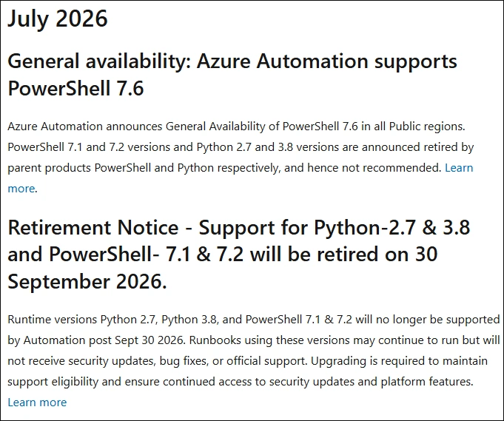The width and height of the screenshot is (504, 421).
Task: Open the Learn more link below the retirement notice
Action: tap(37, 402)
